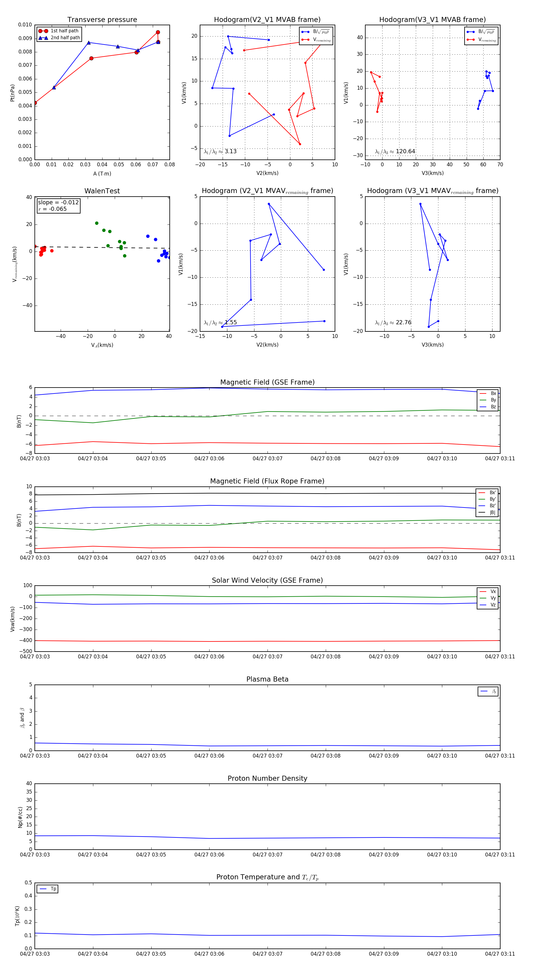
Task: Click the "slope = -0.012" text
Action: pos(58,203)
